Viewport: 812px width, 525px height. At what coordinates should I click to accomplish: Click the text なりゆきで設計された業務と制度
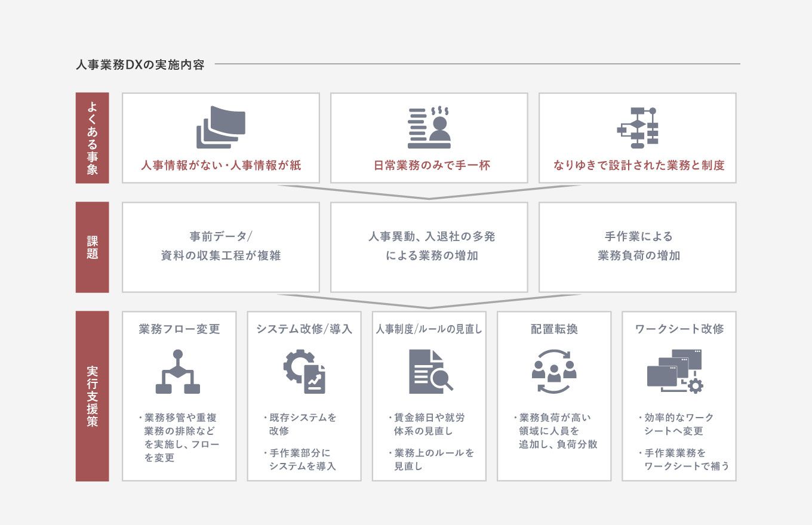coord(639,166)
